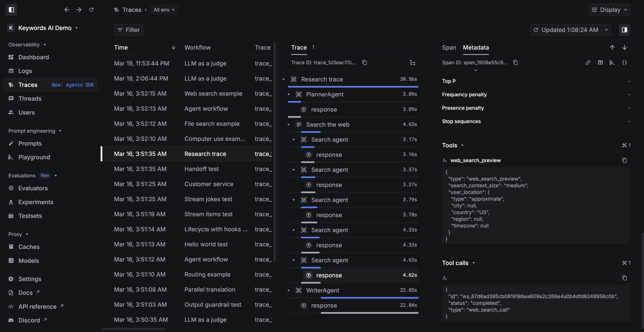Open the JSON view of the span

tap(625, 62)
